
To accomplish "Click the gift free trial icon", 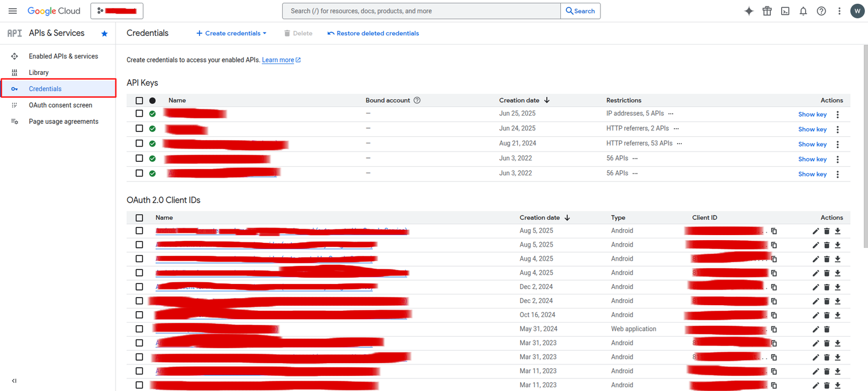I will [767, 11].
